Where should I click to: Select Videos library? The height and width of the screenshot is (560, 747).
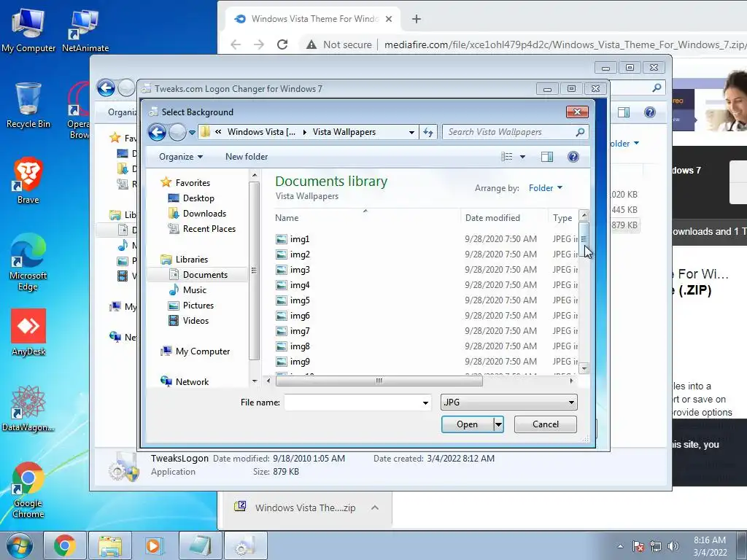[189, 321]
